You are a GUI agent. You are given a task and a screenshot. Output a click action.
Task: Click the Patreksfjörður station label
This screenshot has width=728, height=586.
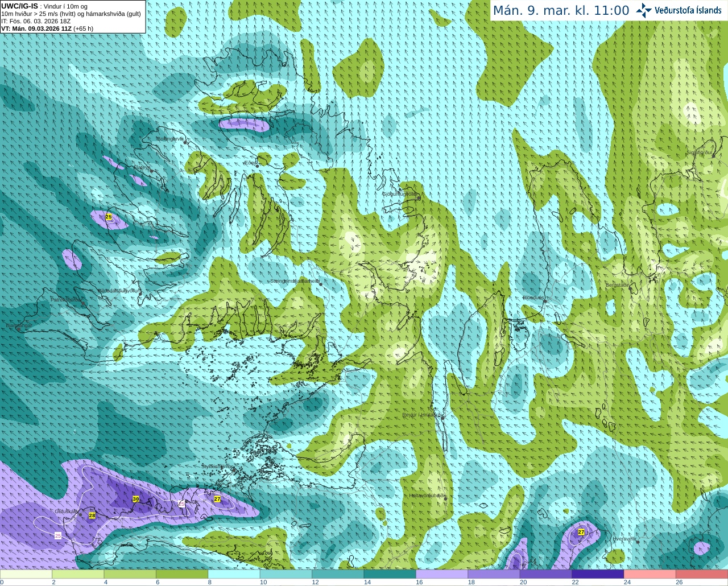click(66, 299)
